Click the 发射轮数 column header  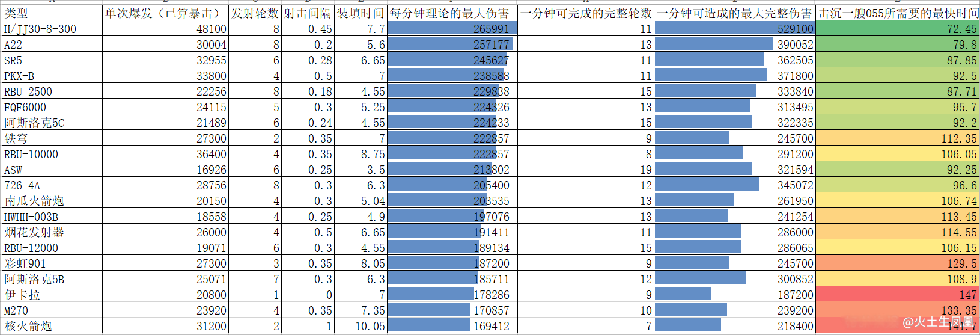255,13
